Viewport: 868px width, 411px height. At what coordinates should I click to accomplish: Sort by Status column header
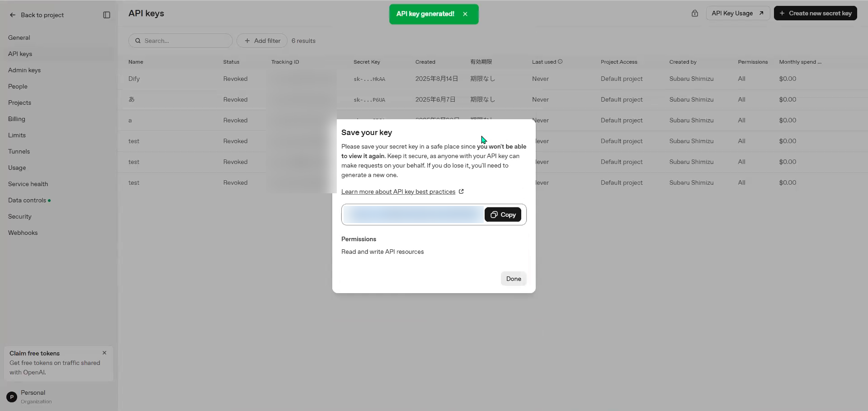pos(231,62)
